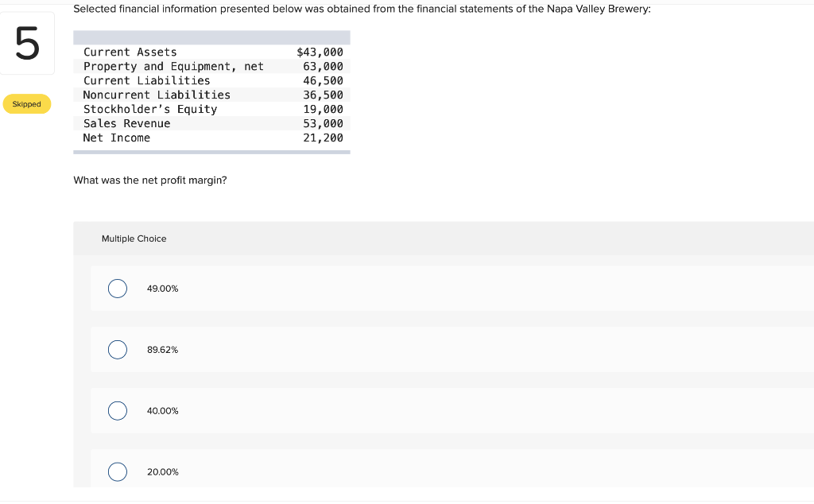Click the Napa Valley Brewery introduction text

(362, 9)
